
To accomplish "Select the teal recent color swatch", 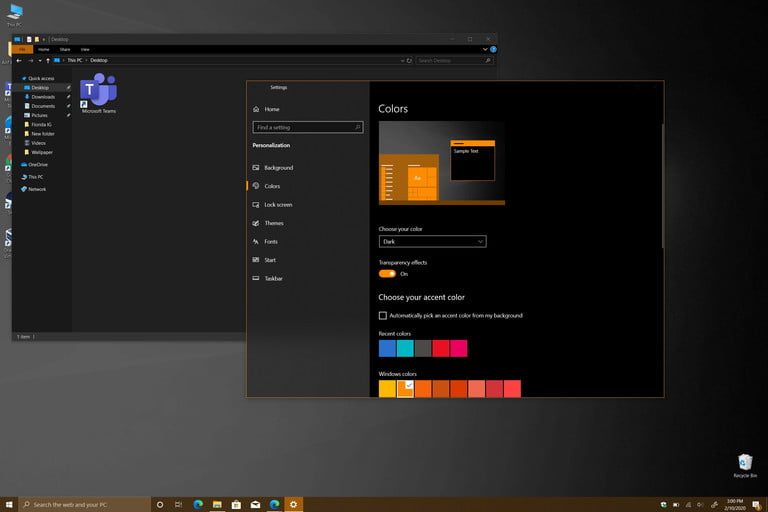I will click(405, 348).
